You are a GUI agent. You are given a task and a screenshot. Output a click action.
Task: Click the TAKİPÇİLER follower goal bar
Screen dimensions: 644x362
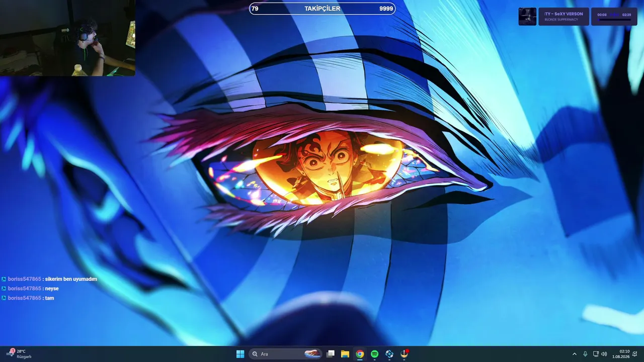pos(322,9)
